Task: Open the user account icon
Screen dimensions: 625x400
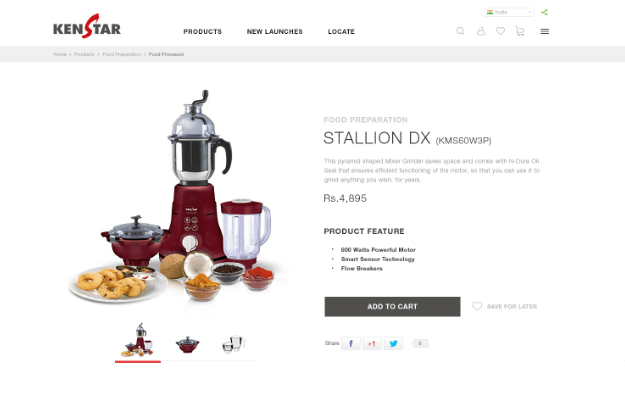Action: (x=481, y=31)
